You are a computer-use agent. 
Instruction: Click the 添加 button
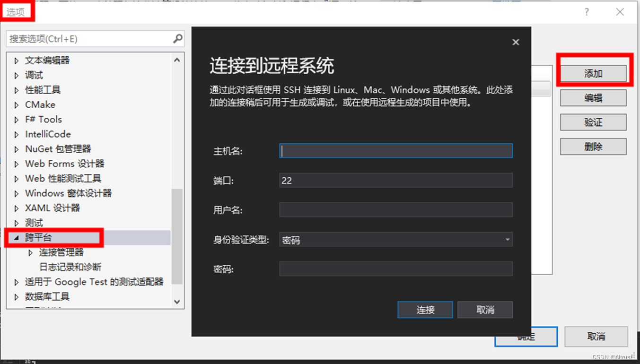(x=593, y=73)
